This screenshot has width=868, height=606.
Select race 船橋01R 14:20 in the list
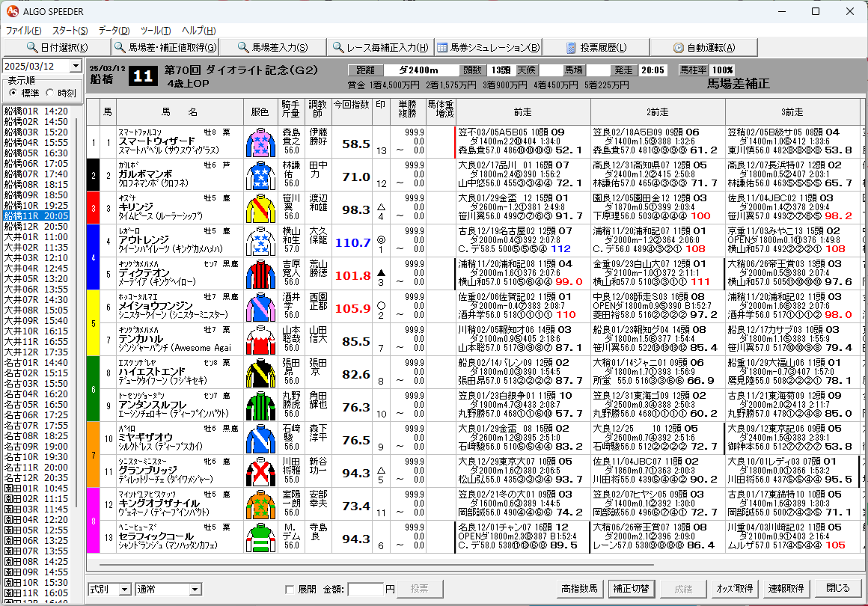(37, 111)
